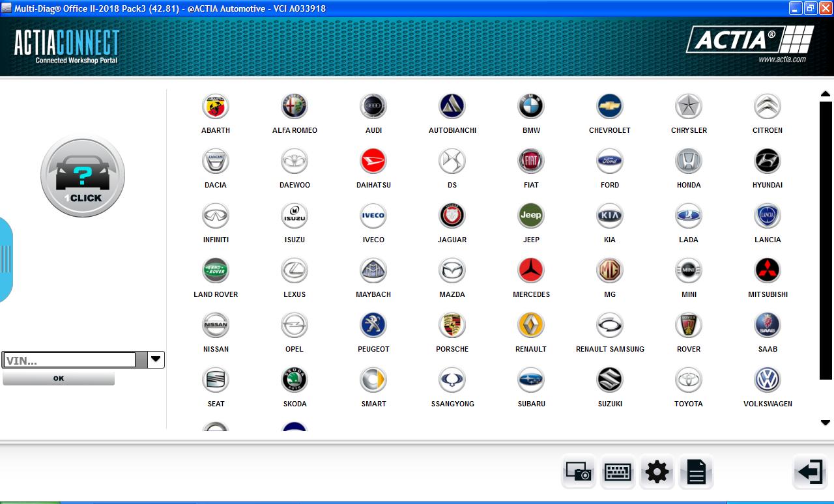Image resolution: width=834 pixels, height=504 pixels.
Task: Pick the Lexus brand icon
Action: click(x=295, y=270)
